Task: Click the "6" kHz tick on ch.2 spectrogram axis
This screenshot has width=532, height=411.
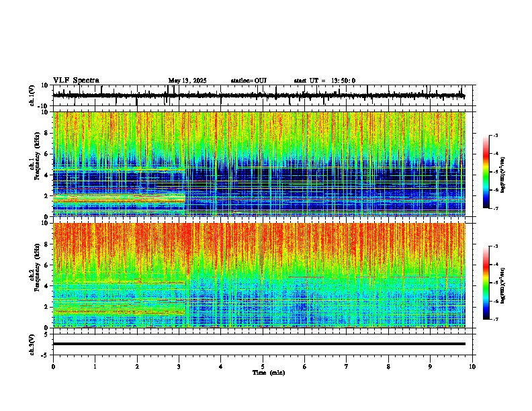Action: [47, 265]
